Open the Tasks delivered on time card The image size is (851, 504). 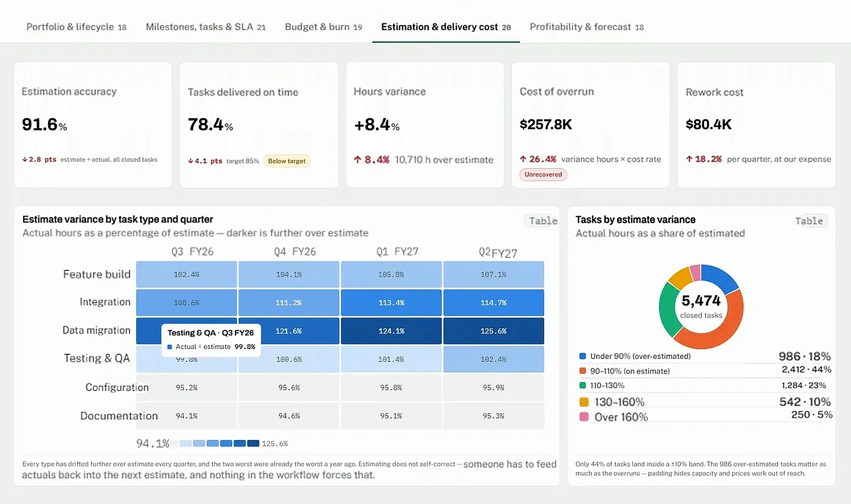pyautogui.click(x=259, y=125)
